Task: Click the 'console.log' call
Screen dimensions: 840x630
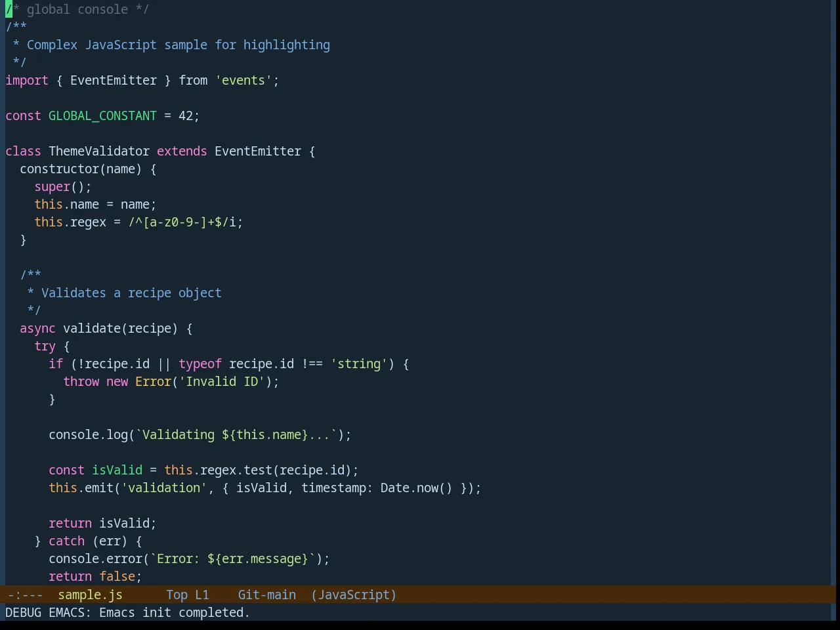Action: [x=88, y=434]
